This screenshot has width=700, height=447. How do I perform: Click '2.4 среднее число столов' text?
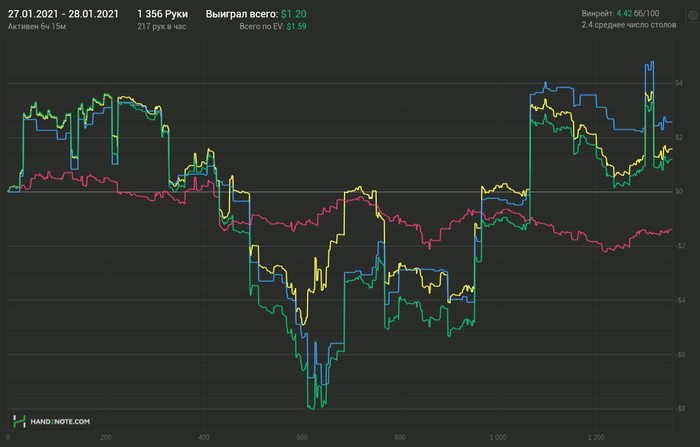pyautogui.click(x=629, y=25)
